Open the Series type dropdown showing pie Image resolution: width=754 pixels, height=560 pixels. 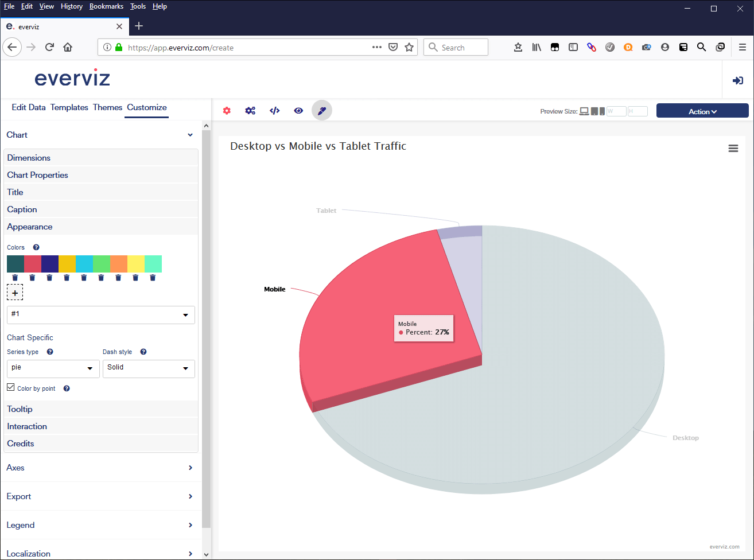pos(53,369)
